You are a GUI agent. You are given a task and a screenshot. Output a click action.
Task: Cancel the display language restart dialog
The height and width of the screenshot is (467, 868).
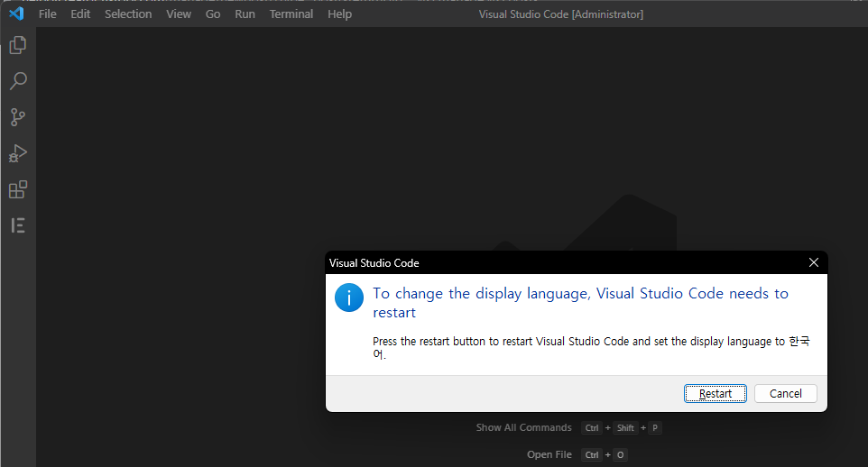point(786,393)
